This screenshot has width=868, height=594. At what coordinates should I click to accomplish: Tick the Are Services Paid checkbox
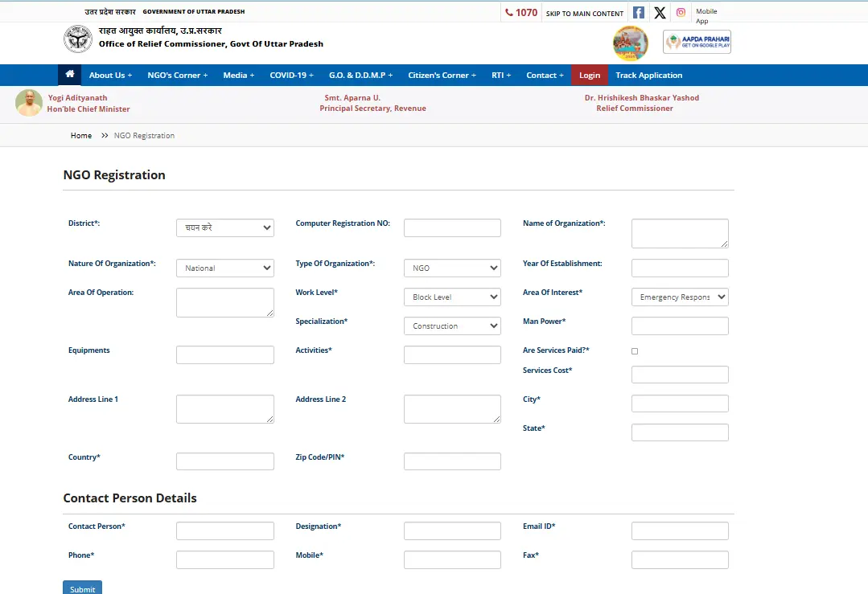(635, 351)
